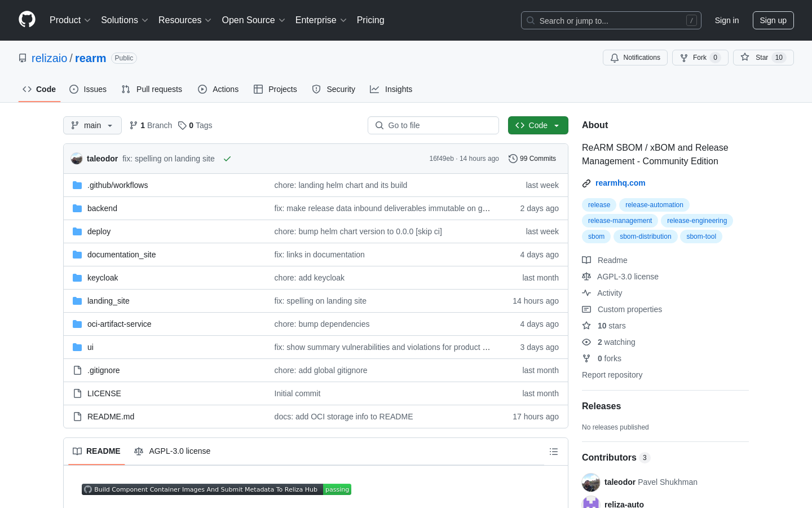Click the Activity pulse icon
Image resolution: width=812 pixels, height=508 pixels.
(586, 293)
